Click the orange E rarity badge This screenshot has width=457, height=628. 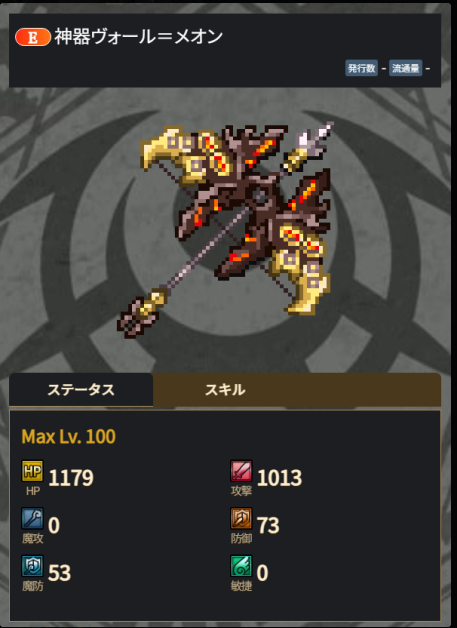[33, 37]
